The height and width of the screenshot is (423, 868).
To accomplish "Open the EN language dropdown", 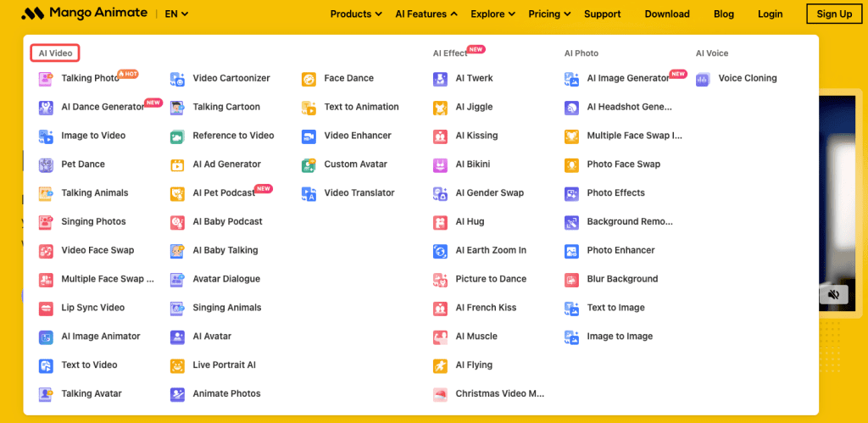I will coord(176,14).
